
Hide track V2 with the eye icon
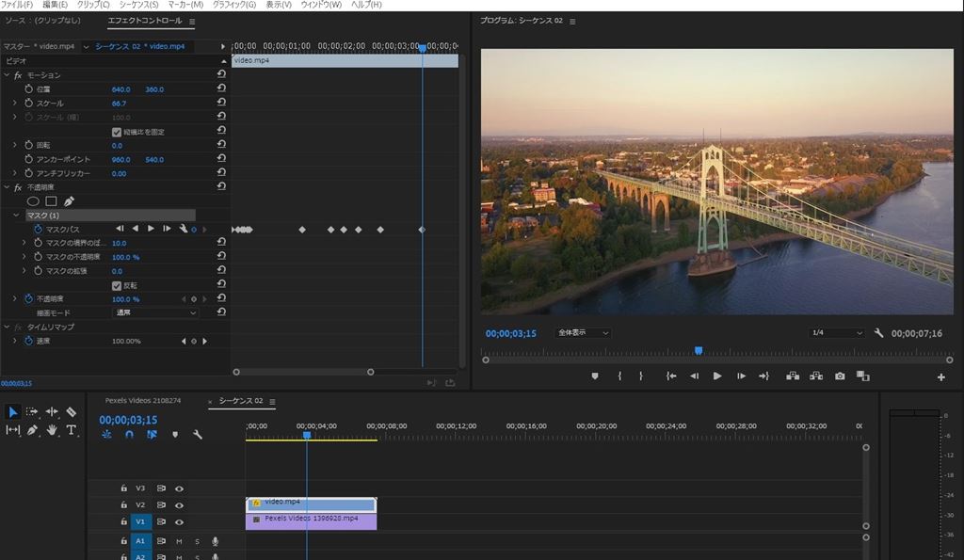[179, 504]
